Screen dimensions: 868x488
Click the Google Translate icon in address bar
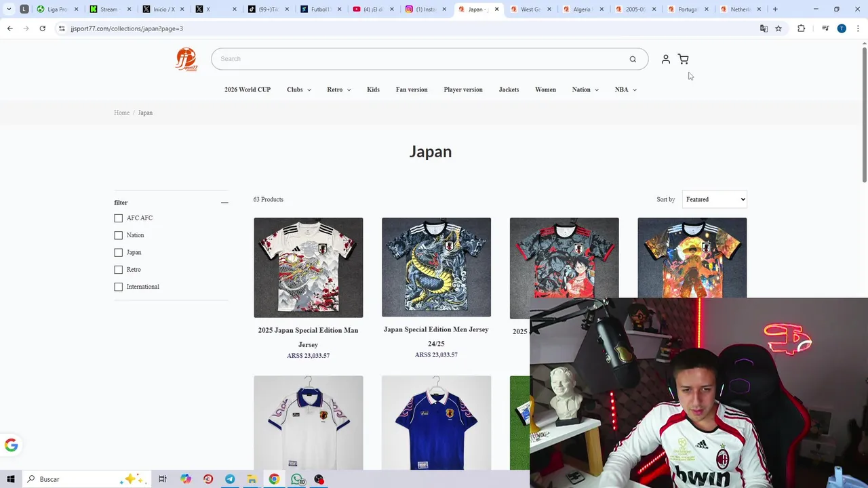pyautogui.click(x=764, y=28)
